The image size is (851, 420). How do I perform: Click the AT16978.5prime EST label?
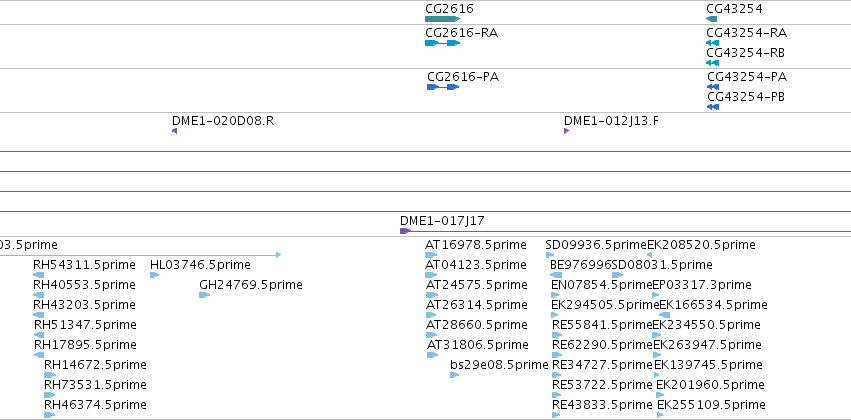[476, 245]
